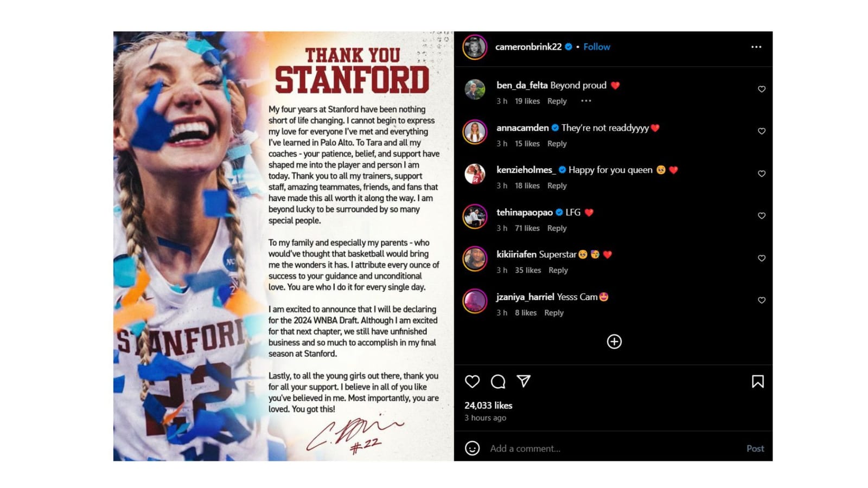This screenshot has width=868, height=488.
Task: Click tehinapaopao's verified badge
Action: pyautogui.click(x=558, y=213)
